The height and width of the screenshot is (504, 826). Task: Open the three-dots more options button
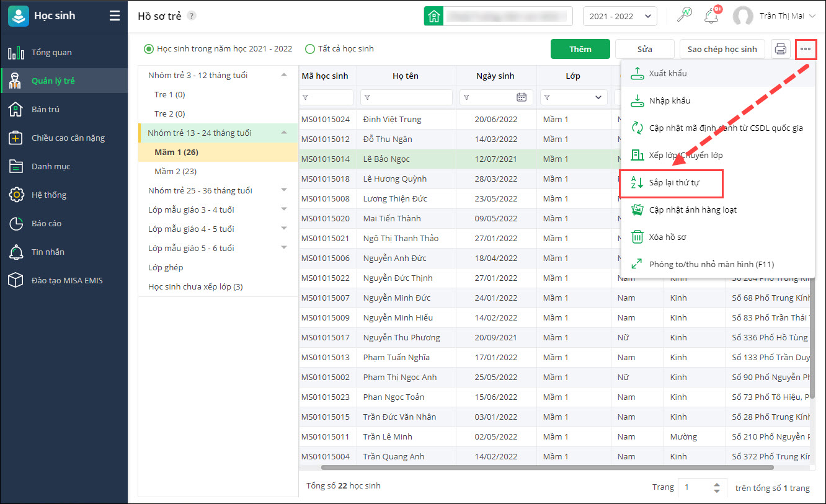[805, 49]
